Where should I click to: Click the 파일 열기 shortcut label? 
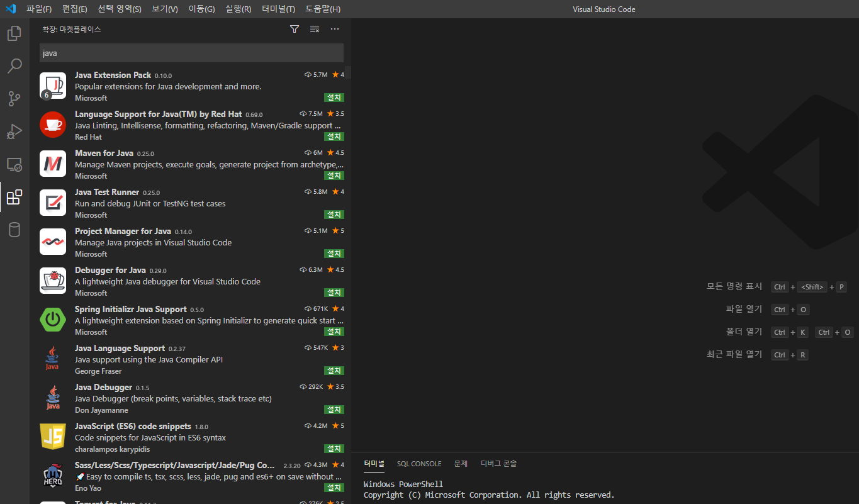point(744,309)
